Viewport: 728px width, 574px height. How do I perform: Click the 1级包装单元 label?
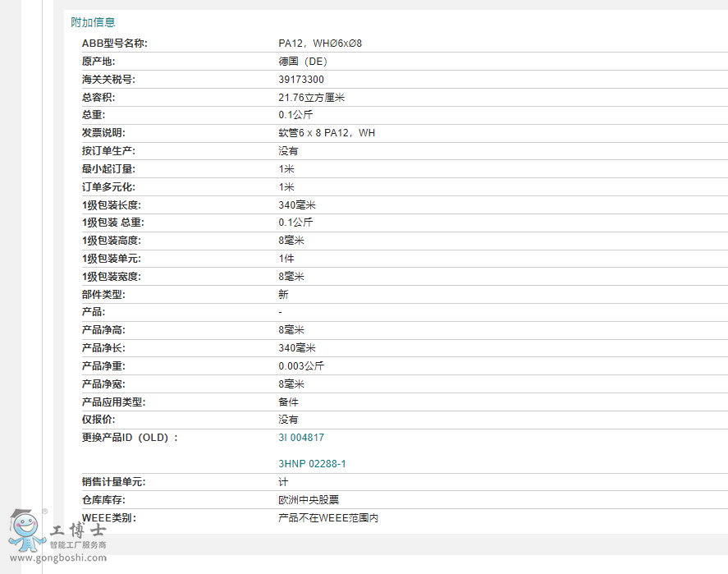click(x=112, y=259)
